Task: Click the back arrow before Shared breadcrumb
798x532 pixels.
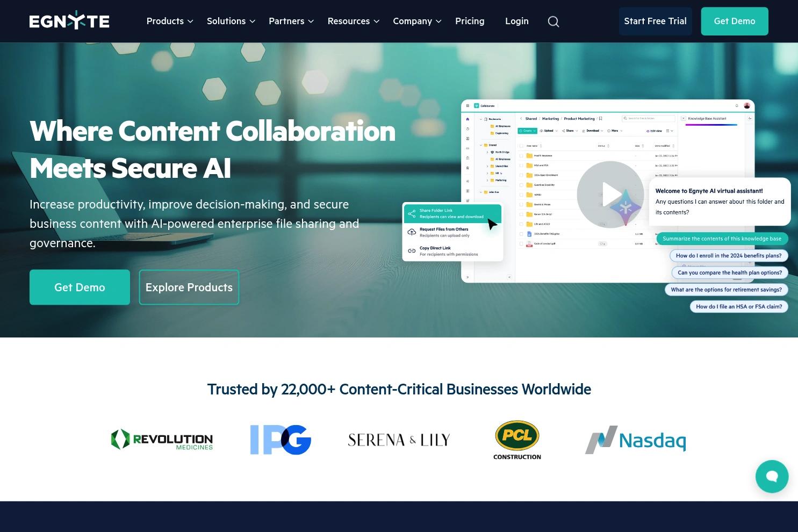Action: click(521, 119)
